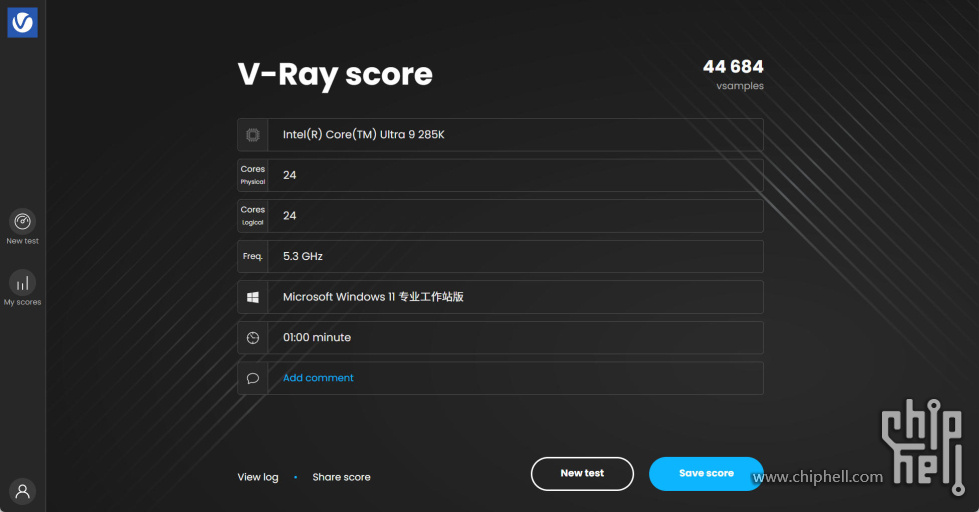
Task: Click the clock duration icon
Action: point(253,338)
